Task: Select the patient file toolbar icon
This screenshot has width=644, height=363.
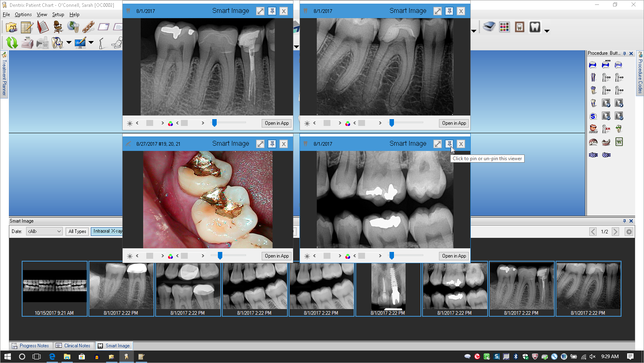Action: pos(12,27)
